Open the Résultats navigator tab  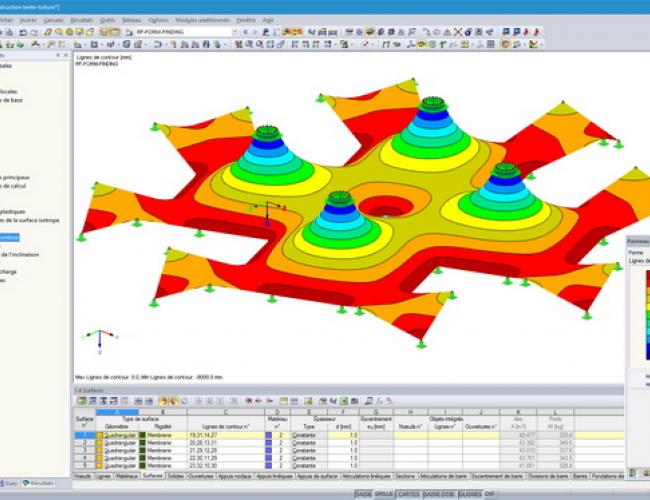[x=39, y=482]
